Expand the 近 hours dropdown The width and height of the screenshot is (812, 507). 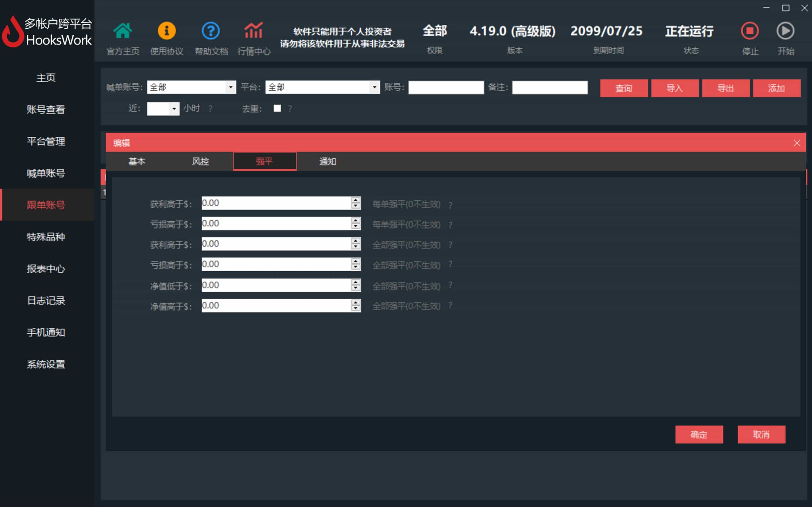click(174, 109)
